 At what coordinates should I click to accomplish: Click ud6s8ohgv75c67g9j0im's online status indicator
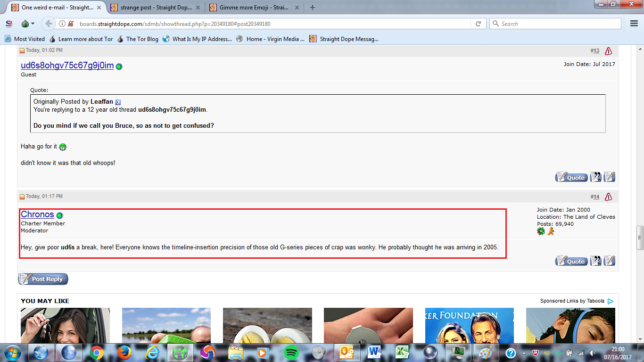click(118, 66)
